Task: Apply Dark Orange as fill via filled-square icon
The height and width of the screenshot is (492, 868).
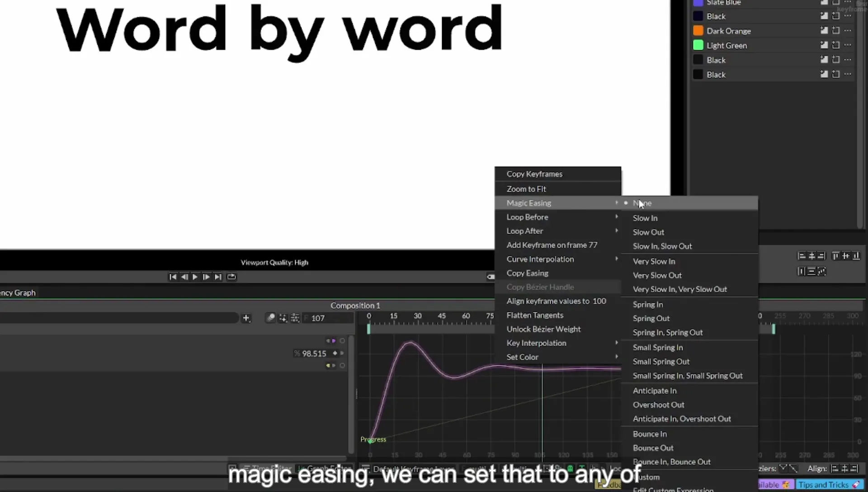Action: click(x=824, y=31)
